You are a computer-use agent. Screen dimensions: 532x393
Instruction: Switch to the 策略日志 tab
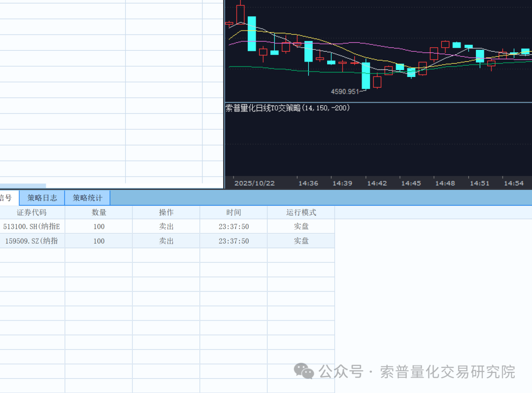[41, 198]
